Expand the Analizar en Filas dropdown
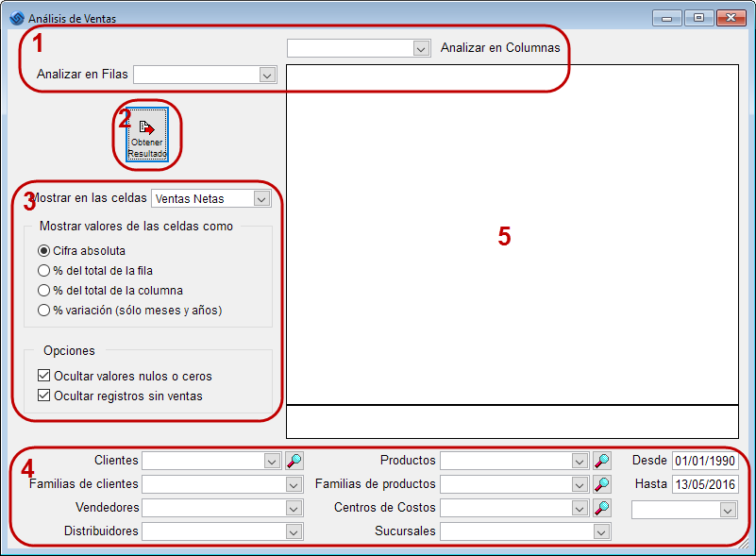Viewport: 756px width, 556px height. (267, 76)
